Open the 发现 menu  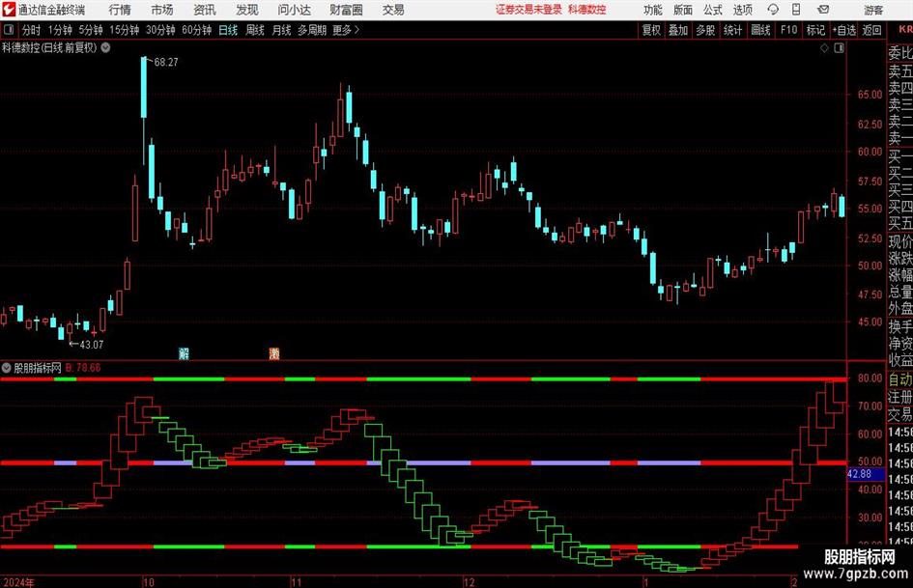coord(247,10)
